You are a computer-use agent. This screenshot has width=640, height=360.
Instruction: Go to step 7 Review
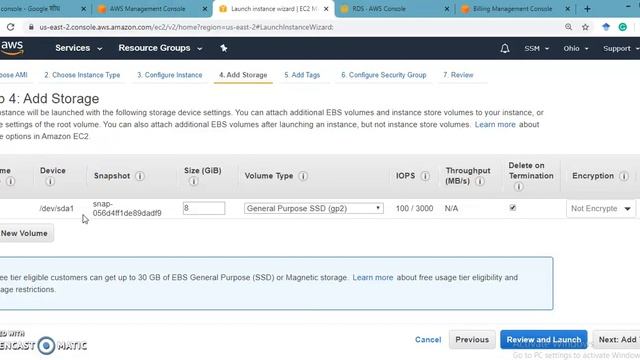click(x=458, y=75)
